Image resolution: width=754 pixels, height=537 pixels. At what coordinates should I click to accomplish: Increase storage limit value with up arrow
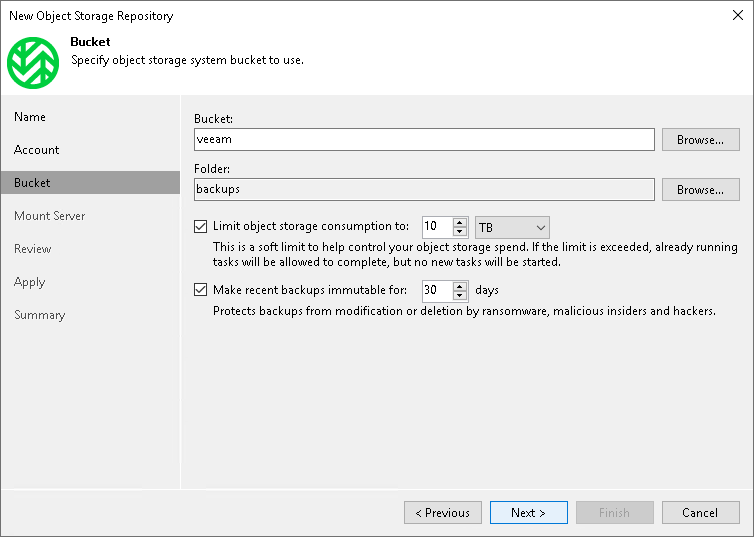point(460,223)
